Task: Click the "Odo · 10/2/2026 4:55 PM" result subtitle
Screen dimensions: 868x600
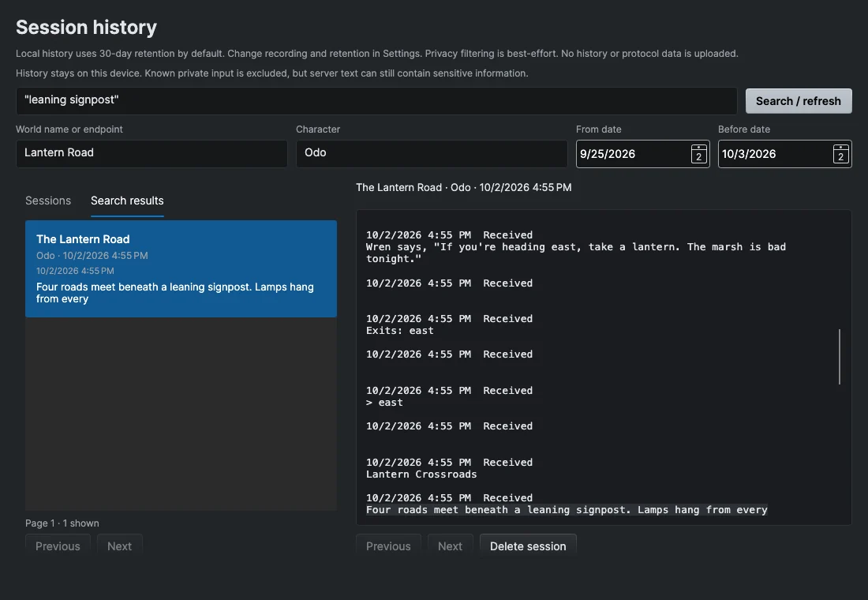Action: click(92, 256)
